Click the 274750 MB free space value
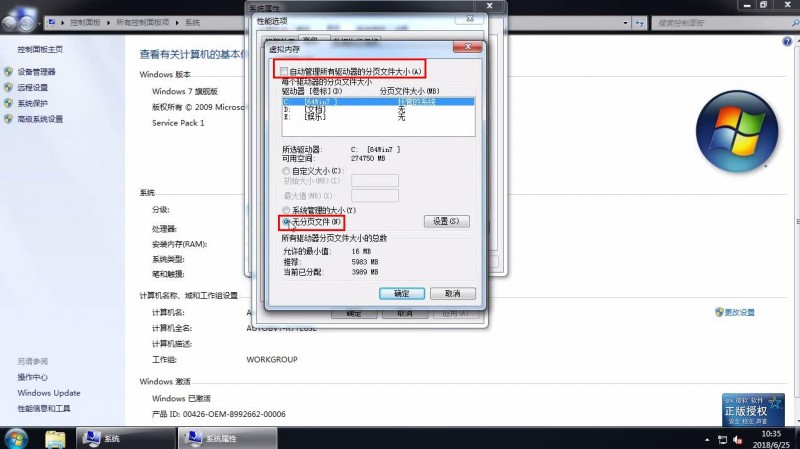This screenshot has width=800, height=449. tap(368, 159)
